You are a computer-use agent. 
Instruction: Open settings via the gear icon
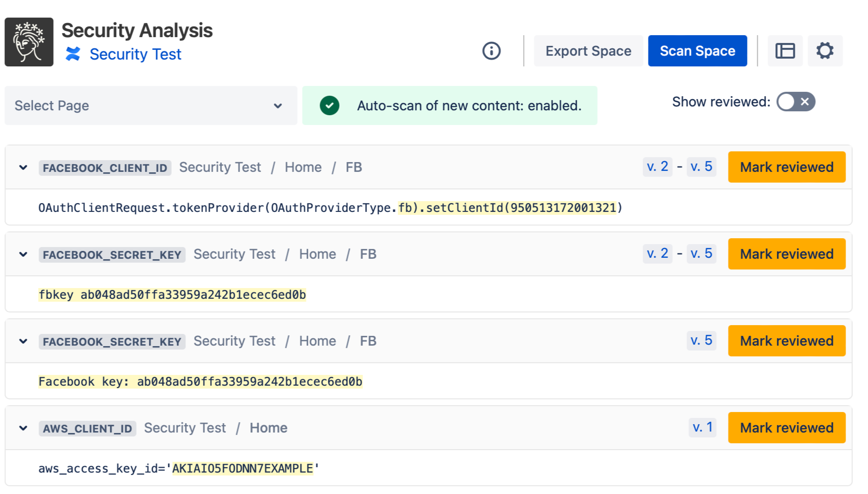click(x=825, y=51)
